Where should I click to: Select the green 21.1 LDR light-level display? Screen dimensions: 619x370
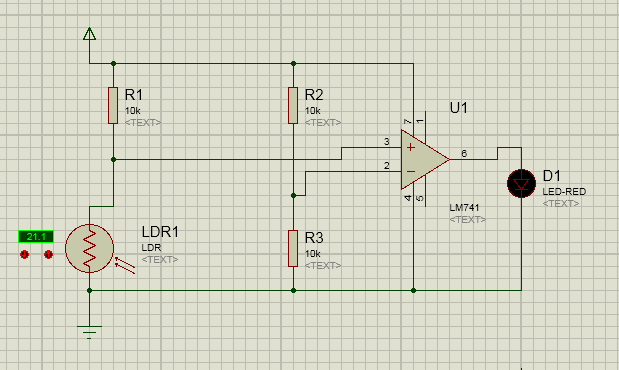36,237
